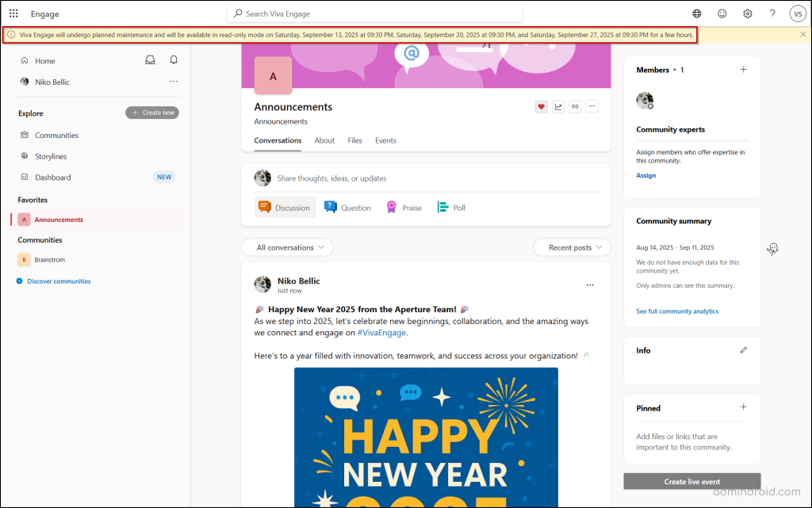Select the Question post type
This screenshot has height=508, width=812.
pos(347,208)
